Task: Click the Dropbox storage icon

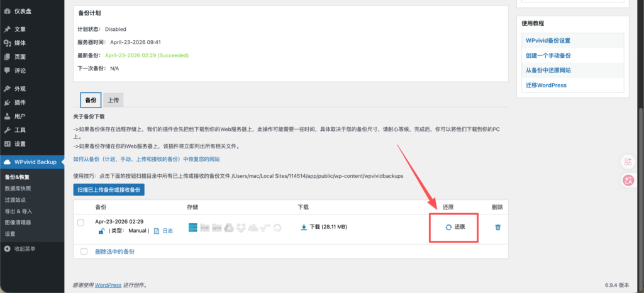Action: [241, 228]
